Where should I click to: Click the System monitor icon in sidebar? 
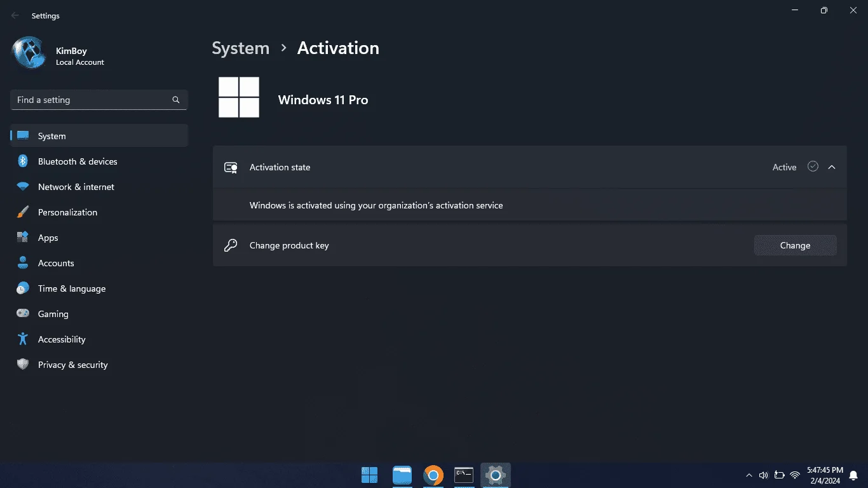[23, 135]
